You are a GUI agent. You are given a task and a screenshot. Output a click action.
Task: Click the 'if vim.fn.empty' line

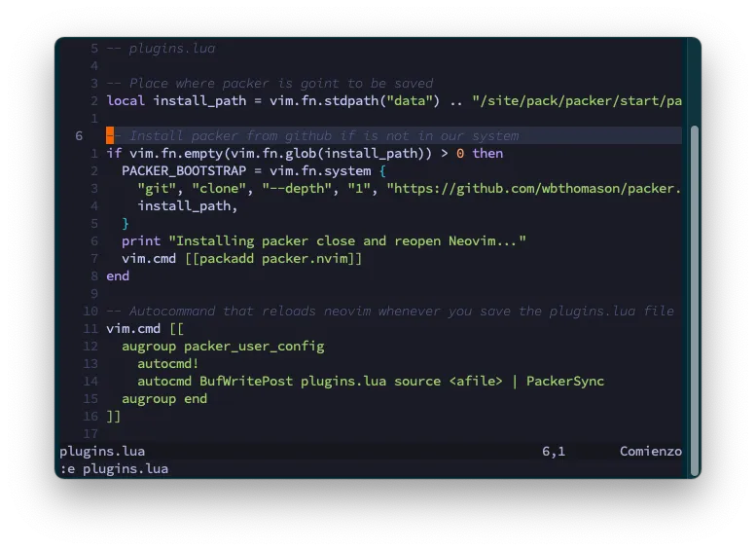305,154
